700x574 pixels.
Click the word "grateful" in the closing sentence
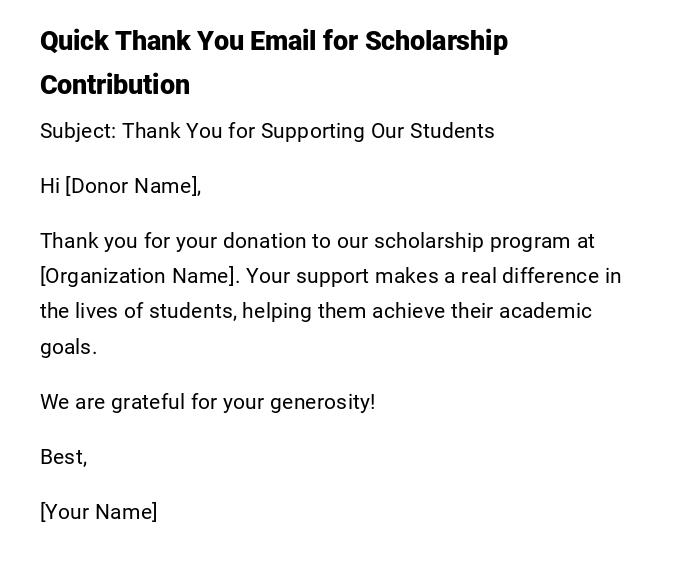point(148,402)
